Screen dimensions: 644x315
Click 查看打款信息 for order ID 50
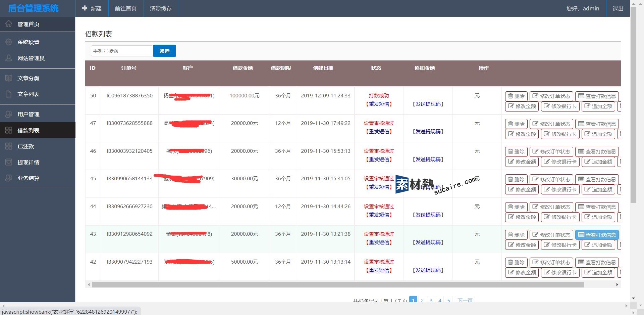point(597,96)
